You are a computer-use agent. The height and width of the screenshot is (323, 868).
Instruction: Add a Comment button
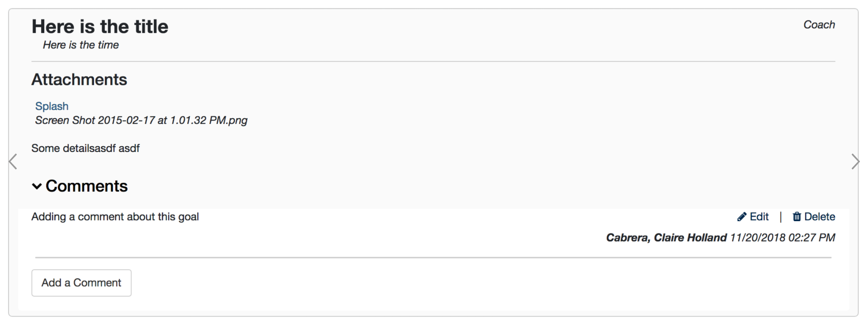[x=81, y=283]
